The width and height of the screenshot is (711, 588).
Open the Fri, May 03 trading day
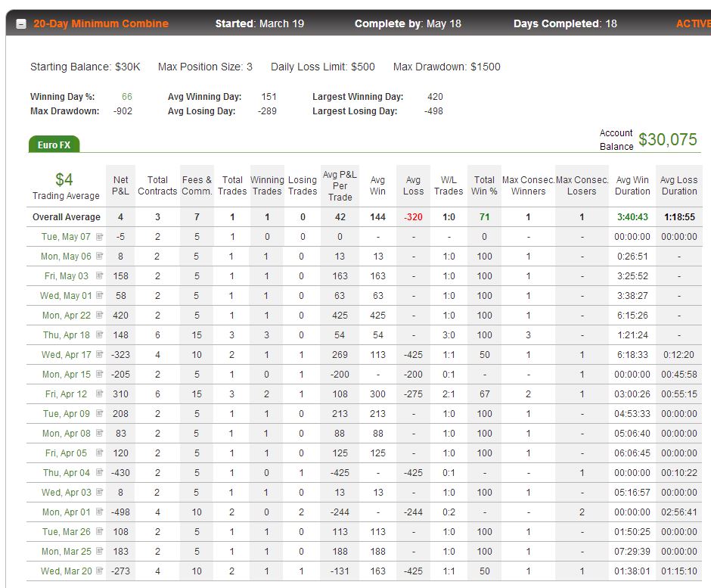coord(67,276)
